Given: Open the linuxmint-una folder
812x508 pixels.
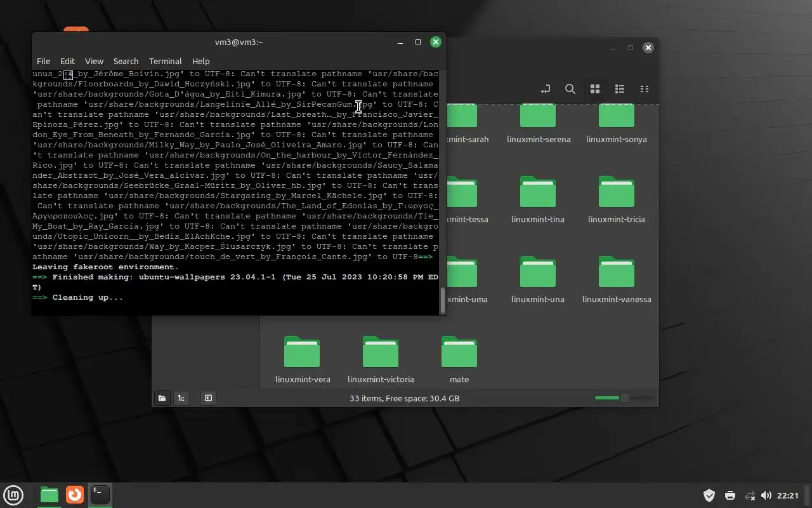Looking at the screenshot, I should point(538,280).
